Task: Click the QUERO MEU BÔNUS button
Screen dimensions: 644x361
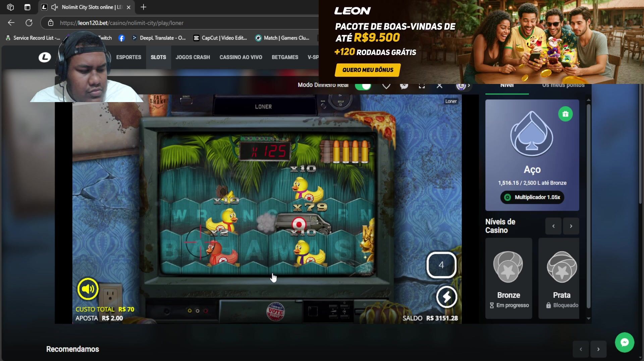Action: [x=368, y=70]
